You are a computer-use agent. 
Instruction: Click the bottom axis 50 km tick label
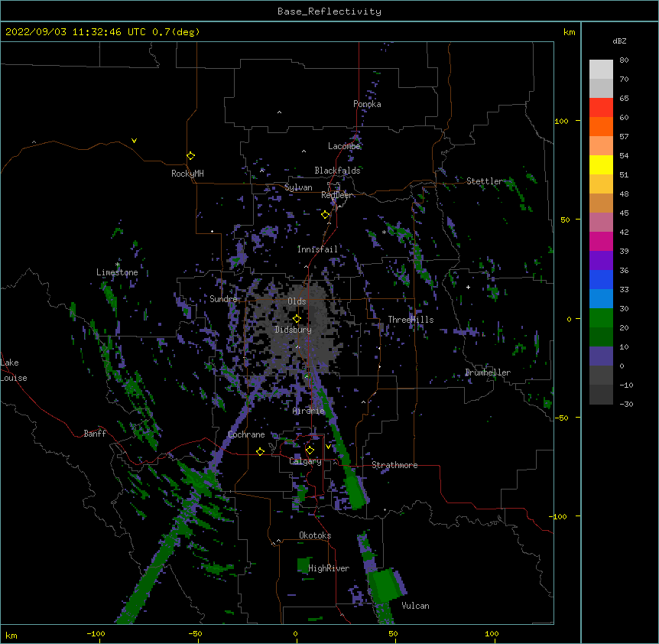pyautogui.click(x=393, y=633)
